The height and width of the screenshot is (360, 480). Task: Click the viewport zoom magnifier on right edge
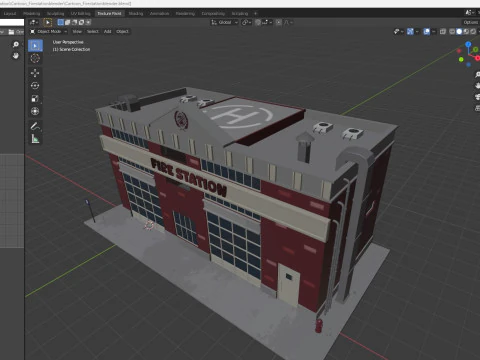click(477, 75)
